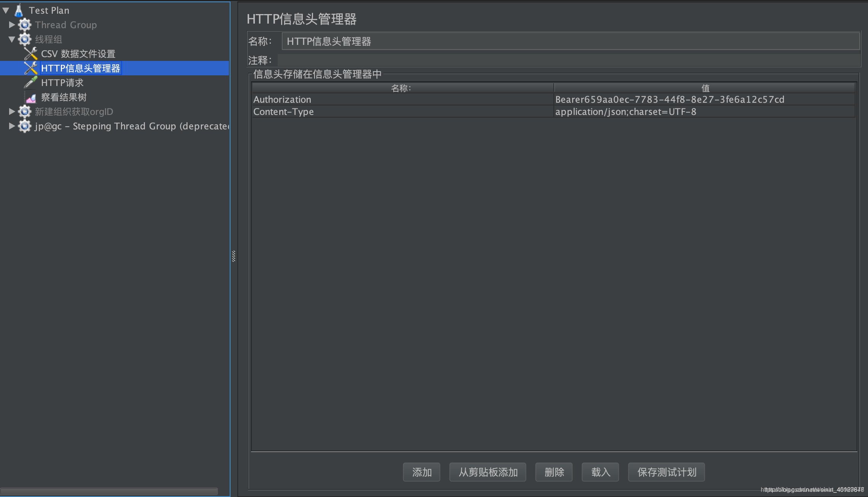Click the Content-Type header name cell
Viewport: 868px width, 497px height.
(402, 112)
